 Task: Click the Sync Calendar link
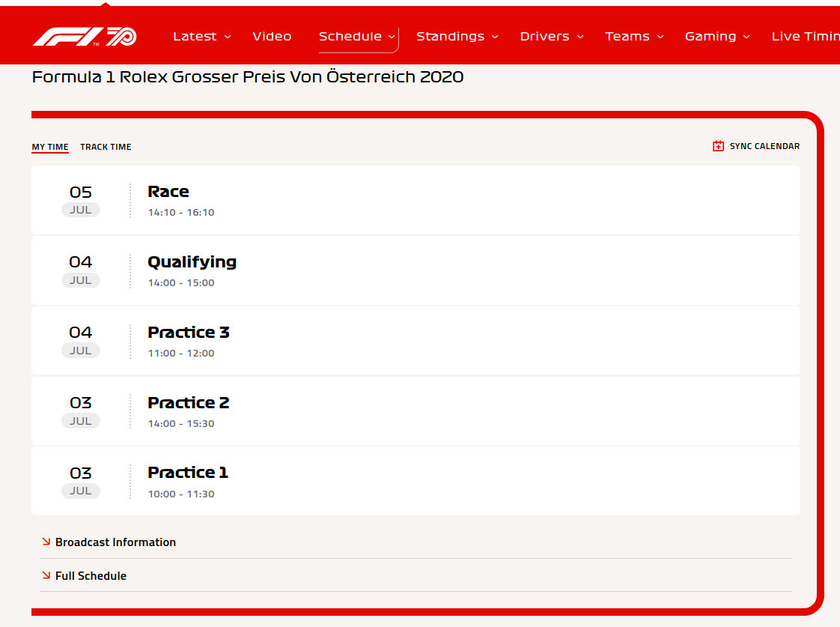point(764,146)
